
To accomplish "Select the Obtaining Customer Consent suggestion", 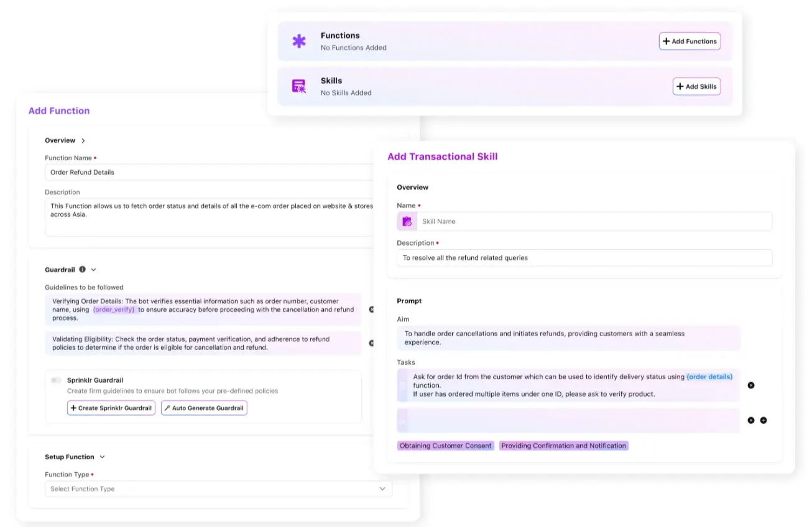I will click(446, 446).
